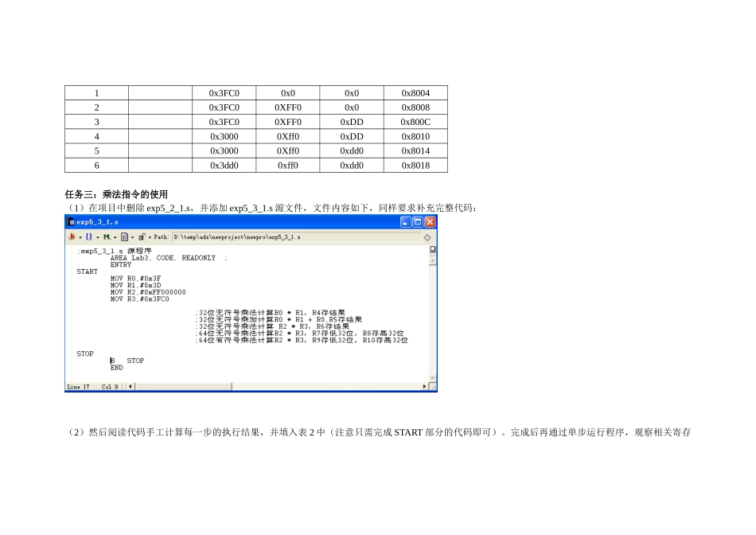
Task: Expand the arrow beside lock icon
Action: point(150,237)
